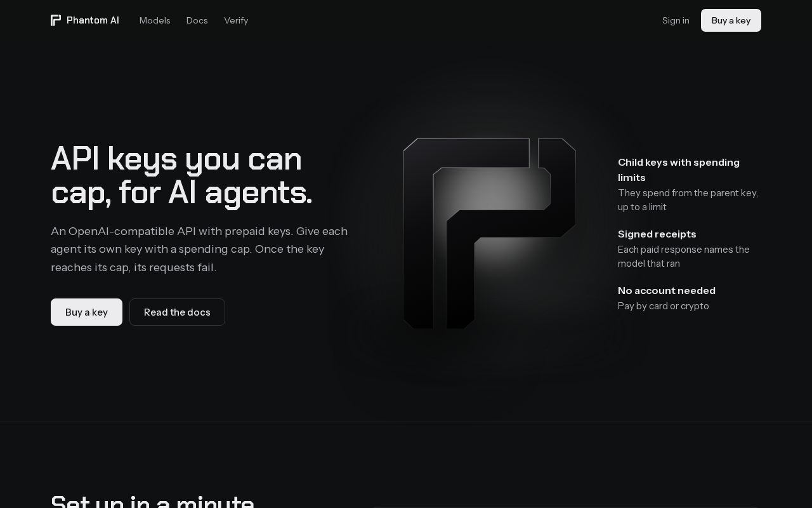The width and height of the screenshot is (812, 508).
Task: Click the Phantom AI brand name
Action: coord(93,20)
